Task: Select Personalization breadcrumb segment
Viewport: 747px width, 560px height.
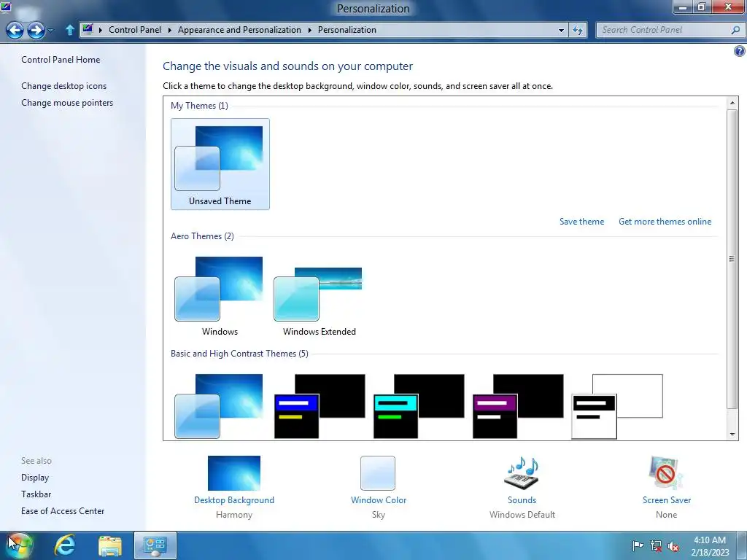Action: click(x=347, y=29)
